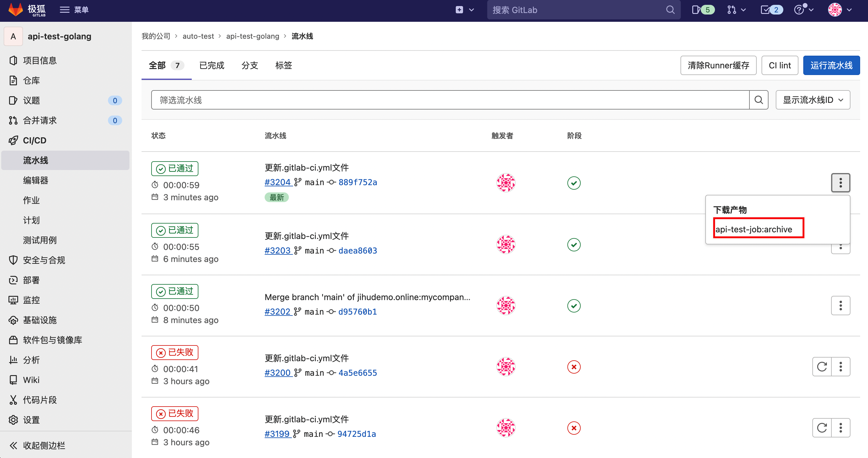Open the three-dot actions menu for pipeline #3202
Image resolution: width=868 pixels, height=458 pixels.
tap(840, 306)
